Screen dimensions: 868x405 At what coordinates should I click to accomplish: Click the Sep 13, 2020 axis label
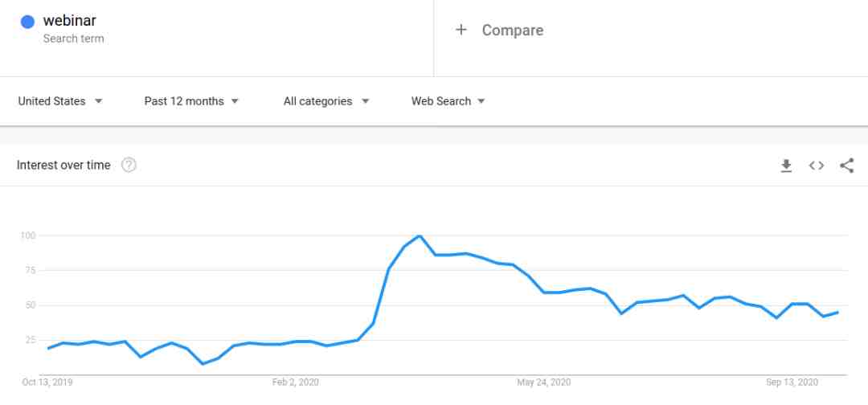click(792, 382)
